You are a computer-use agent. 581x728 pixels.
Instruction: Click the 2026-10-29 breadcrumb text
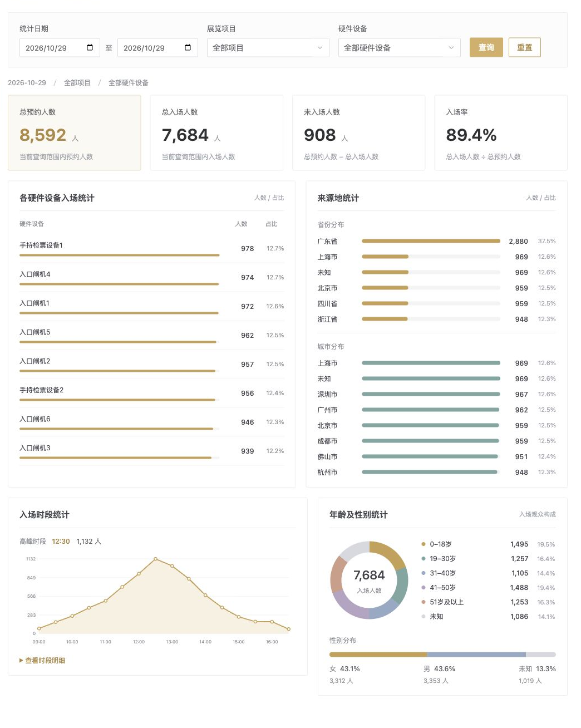click(x=27, y=83)
